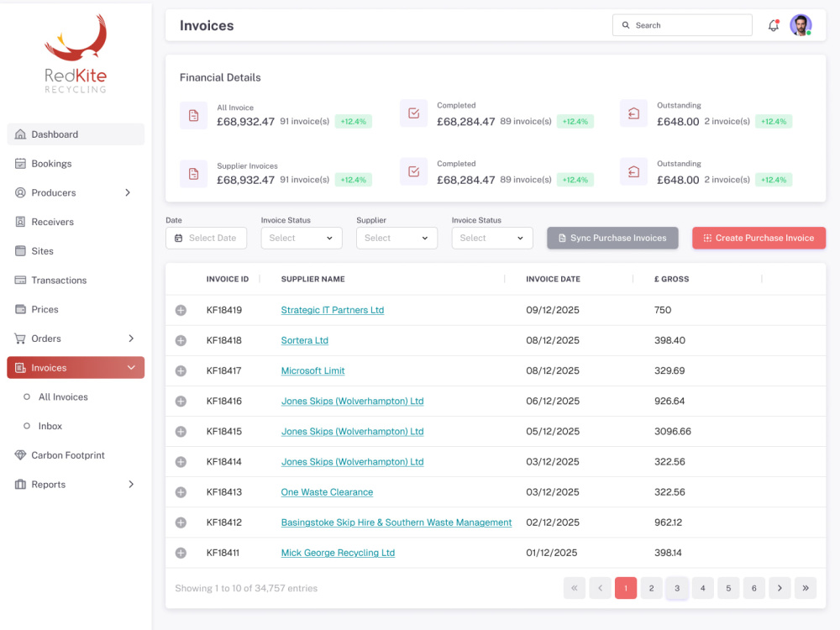The width and height of the screenshot is (840, 630).
Task: Click the top row Completed checkmark icon
Action: pyautogui.click(x=413, y=113)
